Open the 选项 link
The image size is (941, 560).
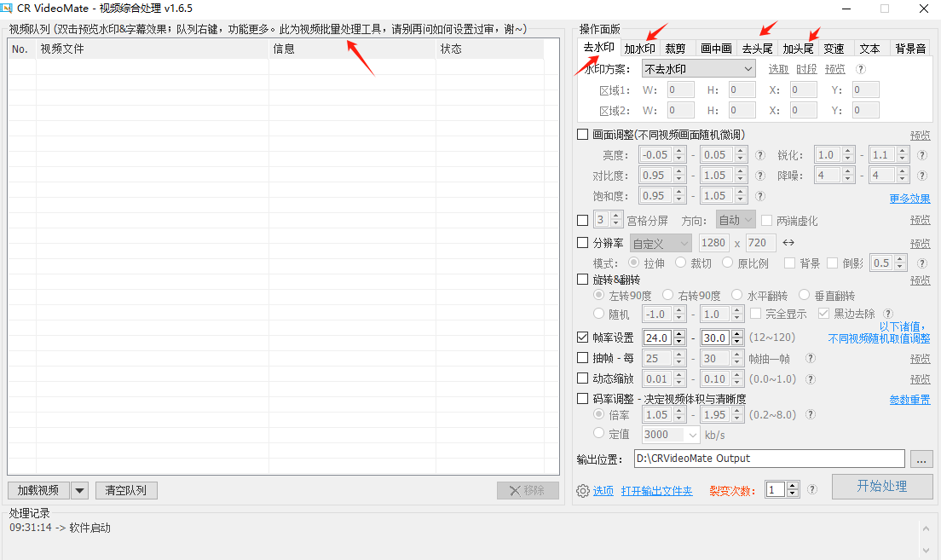pyautogui.click(x=603, y=491)
